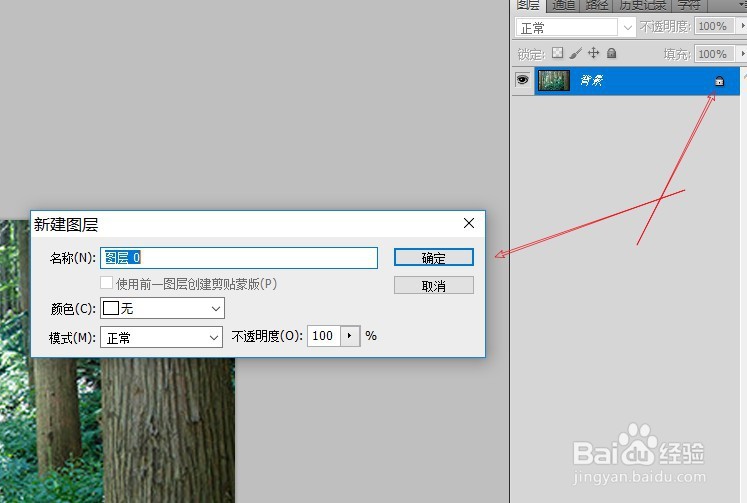Click the 无 color swatch box
The image size is (747, 503).
(111, 308)
